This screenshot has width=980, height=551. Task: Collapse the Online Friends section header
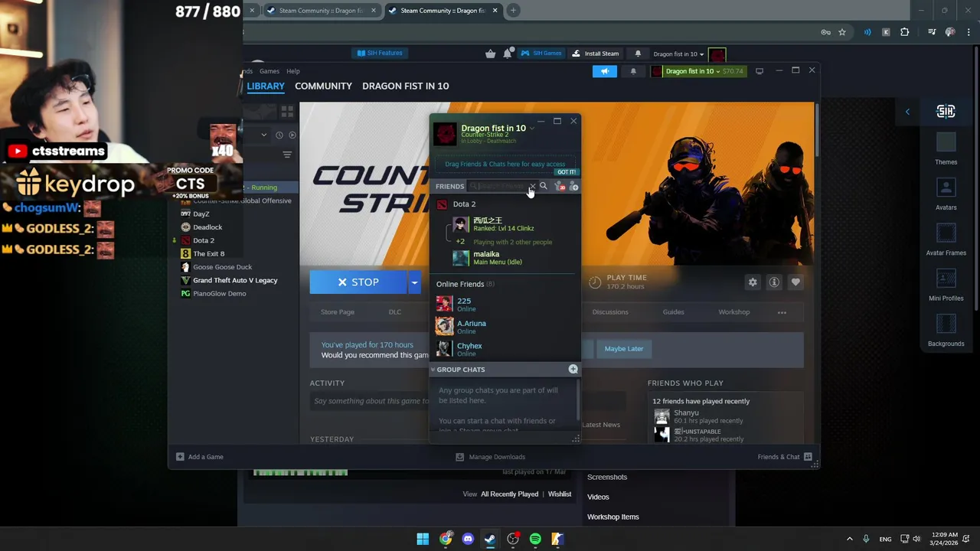point(465,284)
